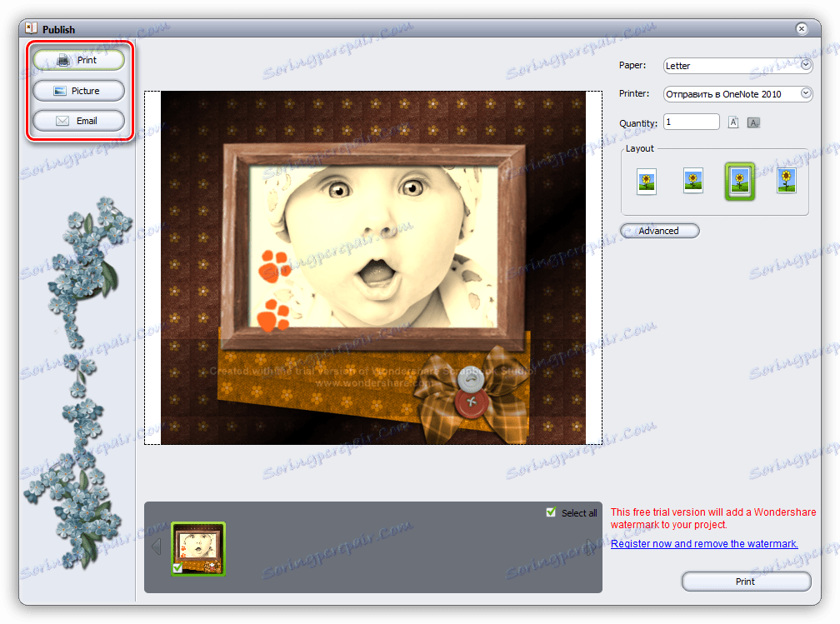Click the Email publishing option icon
This screenshot has width=840, height=624.
coord(77,120)
